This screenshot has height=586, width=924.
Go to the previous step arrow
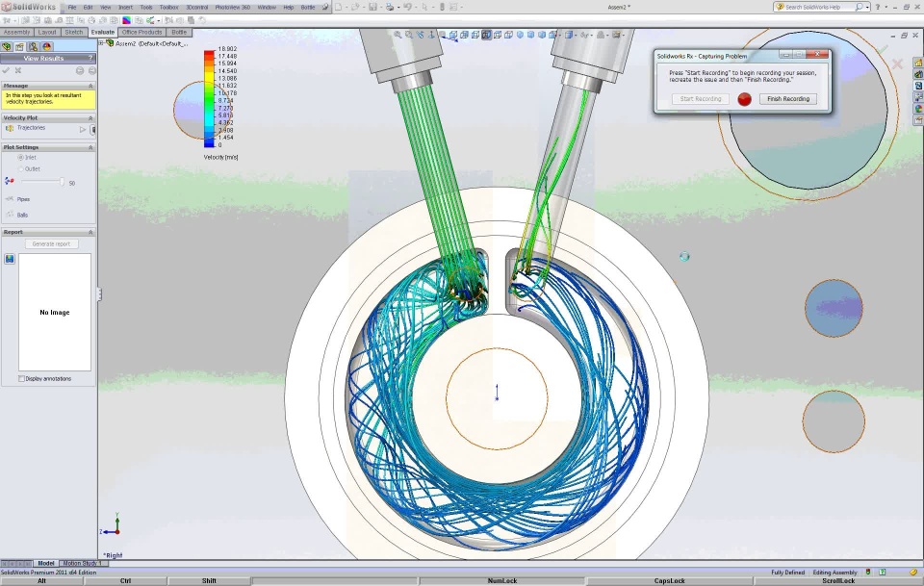coord(80,70)
